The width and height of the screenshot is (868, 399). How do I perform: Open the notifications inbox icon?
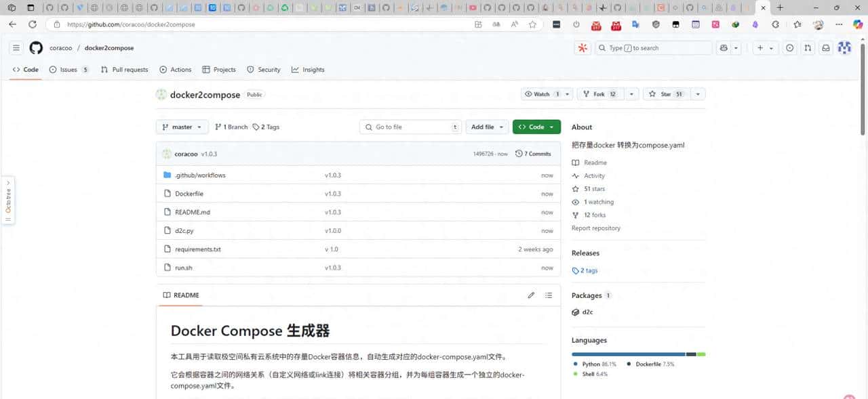(824, 47)
